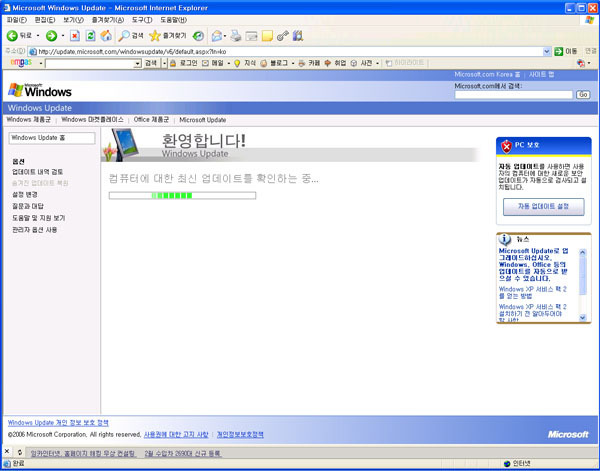This screenshot has height=471, width=600.
Task: Click 업데이트 내역 검토 in the sidebar
Action: 38,172
